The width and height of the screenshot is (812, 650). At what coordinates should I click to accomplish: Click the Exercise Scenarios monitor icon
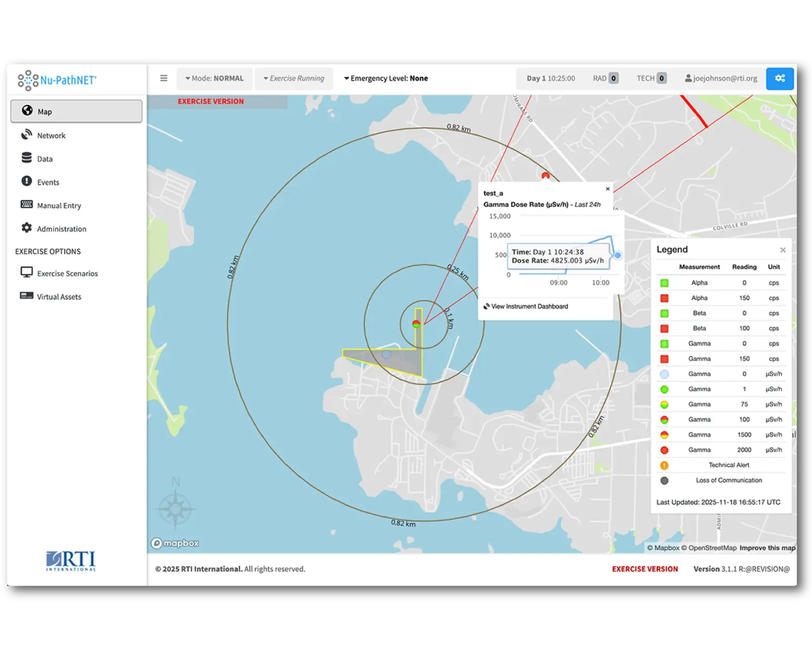point(26,272)
